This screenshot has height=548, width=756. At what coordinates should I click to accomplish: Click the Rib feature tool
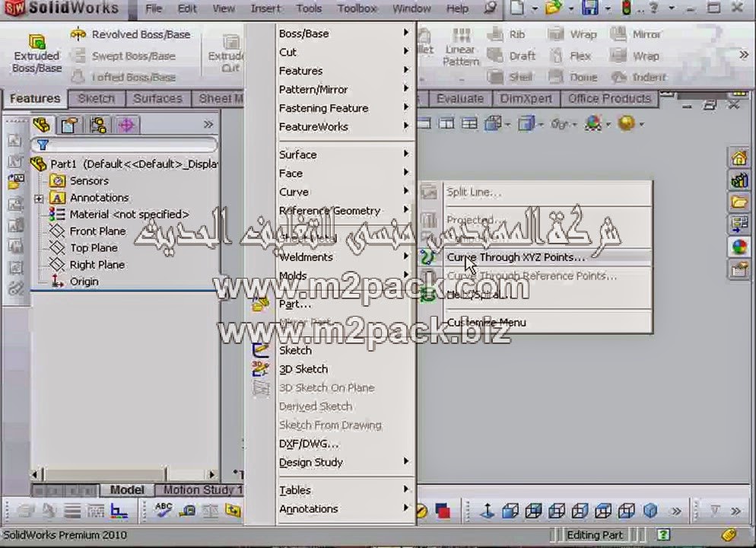tap(506, 34)
